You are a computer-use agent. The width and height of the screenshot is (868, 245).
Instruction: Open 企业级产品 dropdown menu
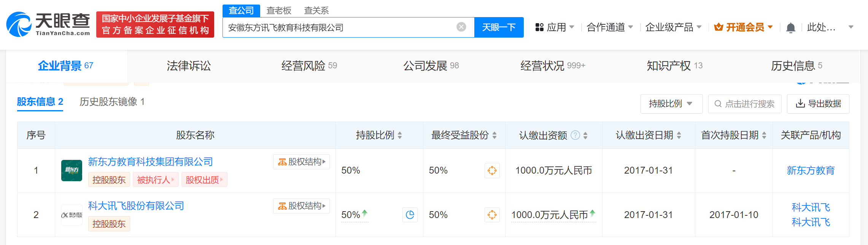[674, 27]
